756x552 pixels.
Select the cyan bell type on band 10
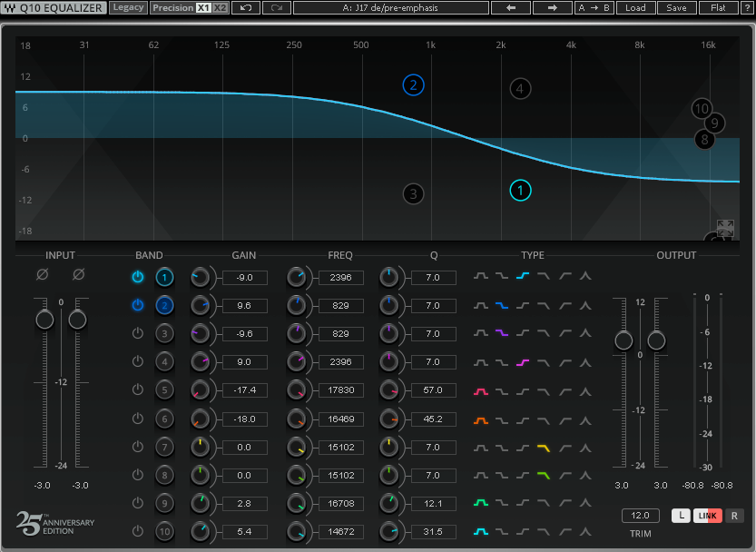481,532
